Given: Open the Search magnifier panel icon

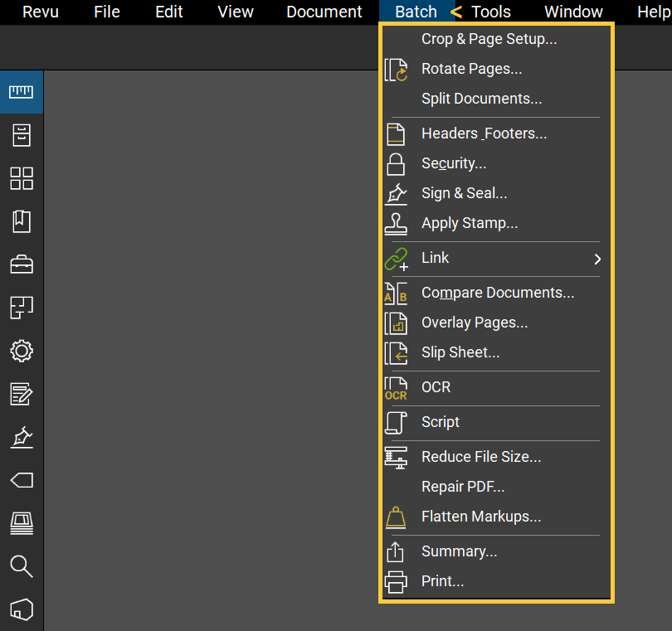Looking at the screenshot, I should point(22,567).
